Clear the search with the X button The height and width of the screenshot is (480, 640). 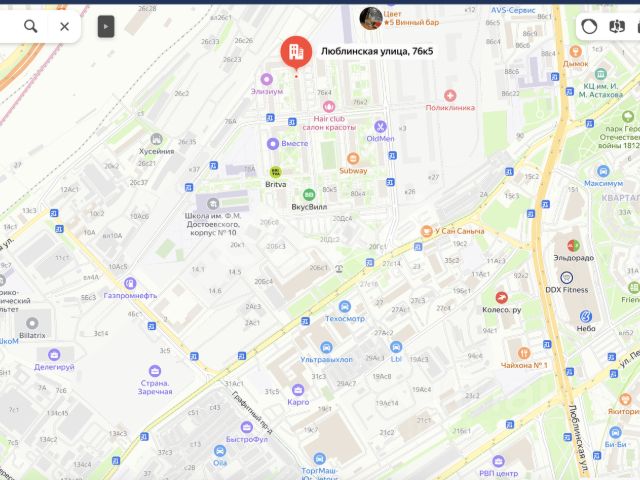click(64, 27)
